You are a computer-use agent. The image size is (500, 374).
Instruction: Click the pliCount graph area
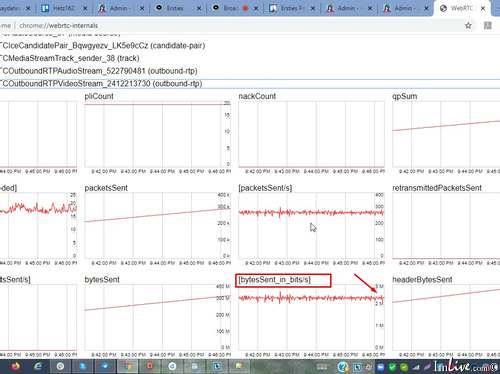157,134
